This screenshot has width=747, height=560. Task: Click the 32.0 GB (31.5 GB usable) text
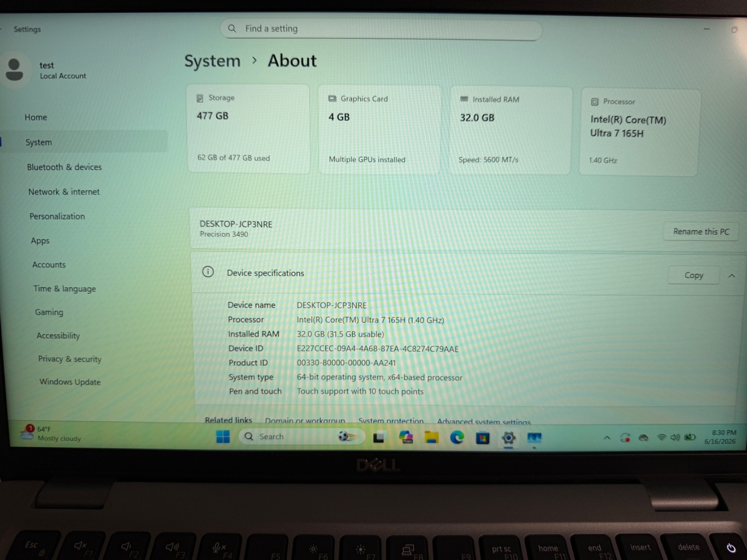click(340, 334)
